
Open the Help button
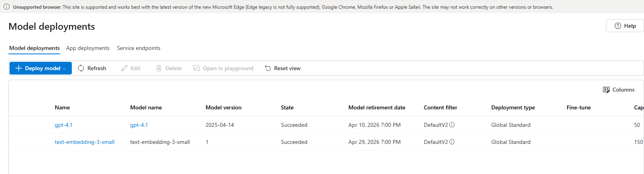625,26
